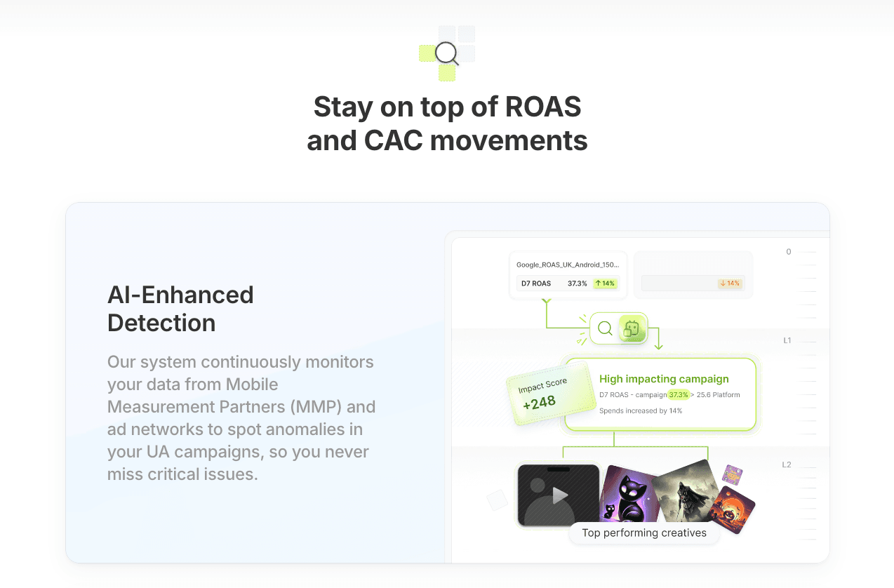Click the AI-Enhanced Detection heading

180,309
